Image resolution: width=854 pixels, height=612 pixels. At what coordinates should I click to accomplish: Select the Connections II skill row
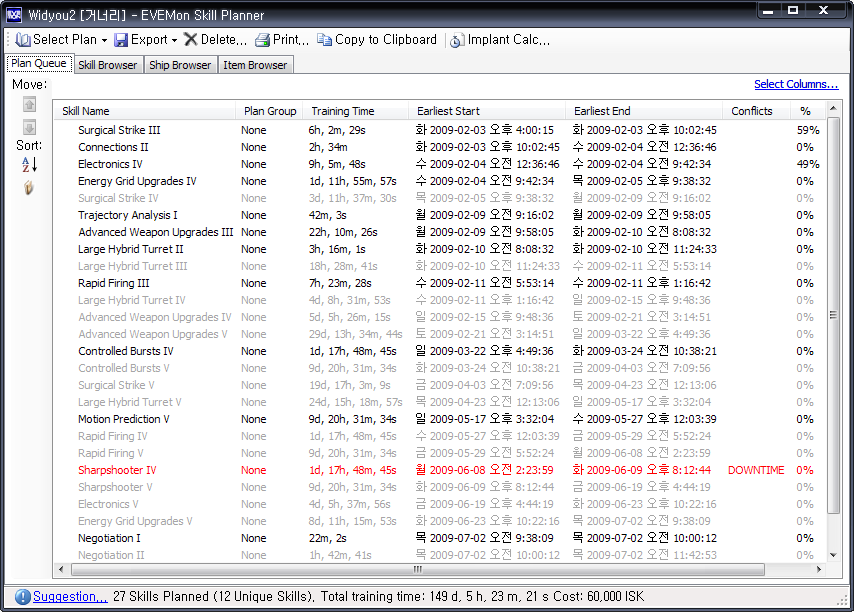(440, 147)
